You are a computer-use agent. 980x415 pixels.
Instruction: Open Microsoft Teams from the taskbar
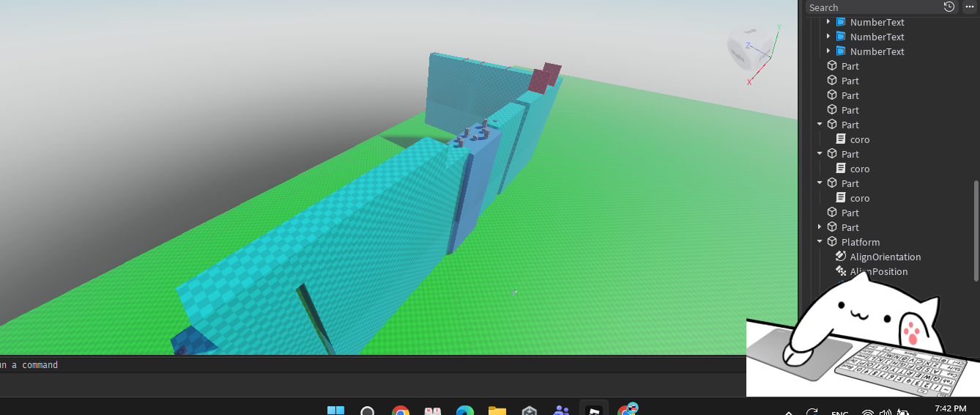click(562, 411)
